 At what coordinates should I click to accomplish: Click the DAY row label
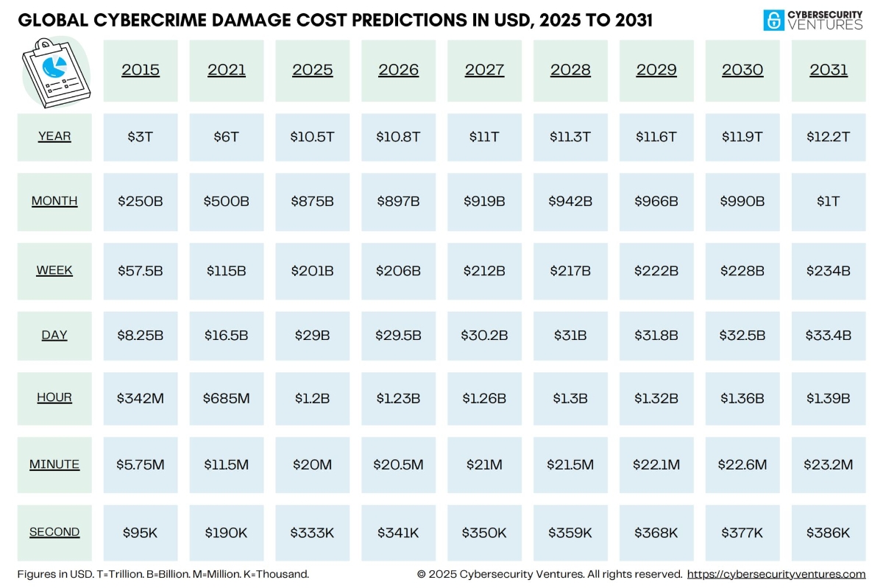pos(54,335)
